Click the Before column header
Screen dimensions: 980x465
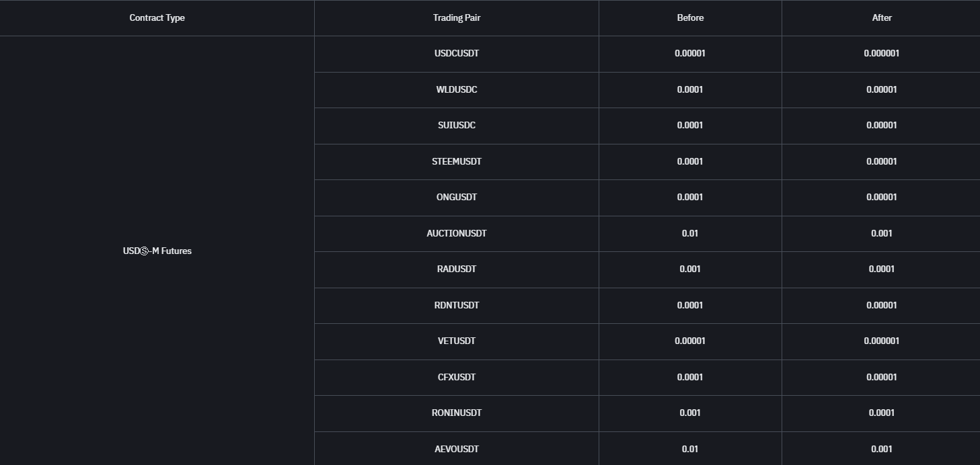[690, 18]
